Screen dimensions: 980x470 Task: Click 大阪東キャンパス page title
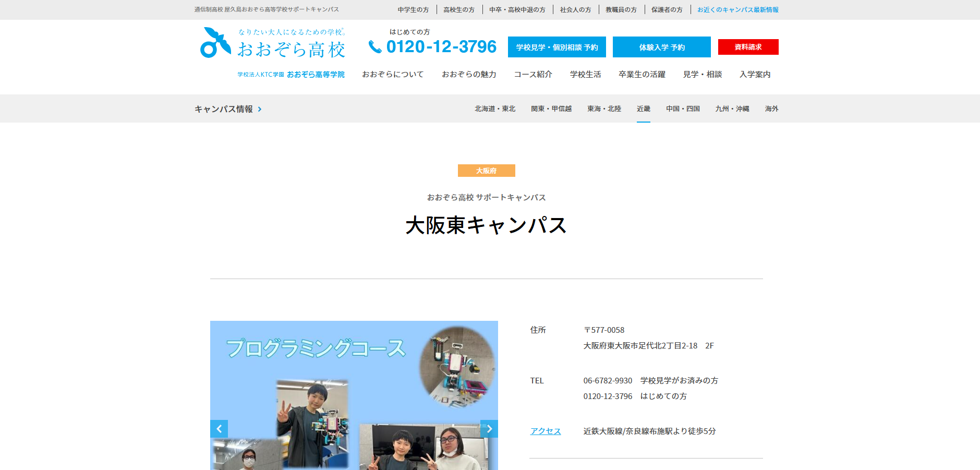tap(486, 225)
